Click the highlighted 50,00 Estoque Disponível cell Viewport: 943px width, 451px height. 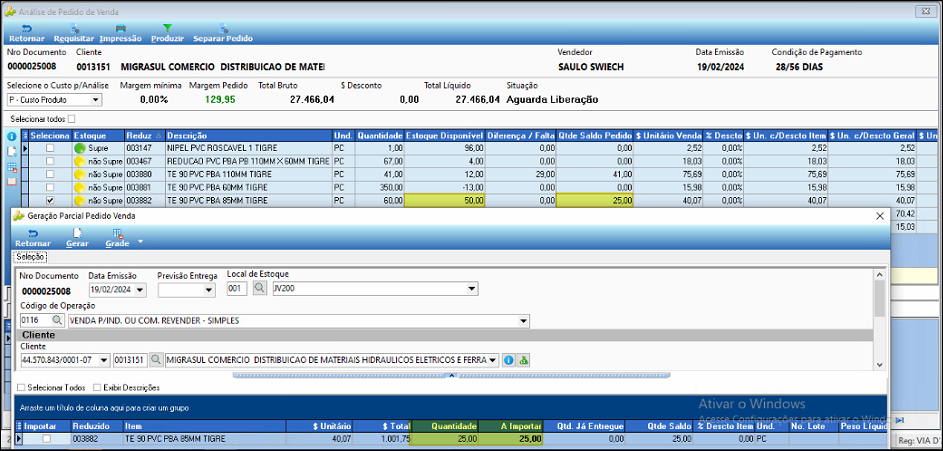pyautogui.click(x=444, y=201)
